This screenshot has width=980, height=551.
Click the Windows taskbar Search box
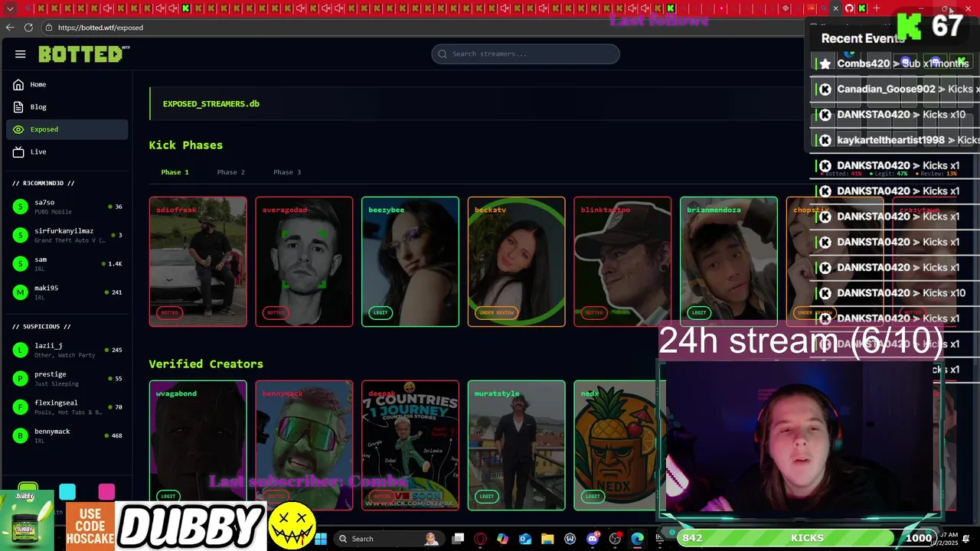click(x=390, y=539)
